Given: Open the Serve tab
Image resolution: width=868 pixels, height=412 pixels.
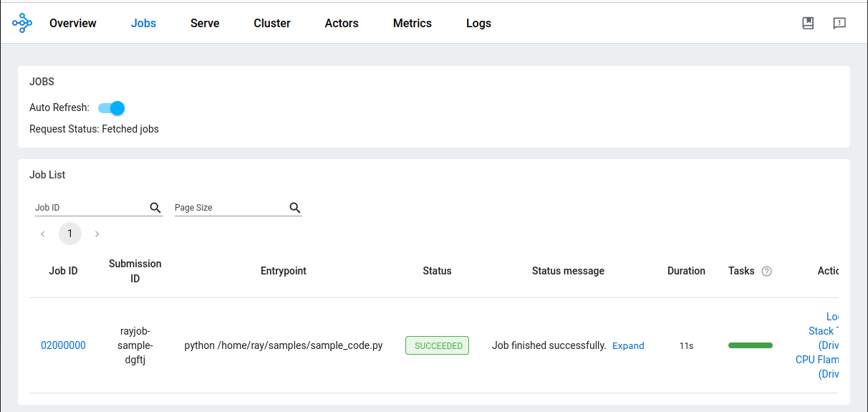Looking at the screenshot, I should (x=205, y=23).
